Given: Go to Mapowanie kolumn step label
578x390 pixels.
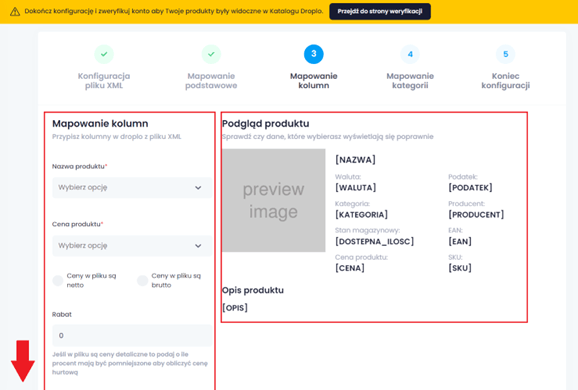Looking at the screenshot, I should (314, 81).
